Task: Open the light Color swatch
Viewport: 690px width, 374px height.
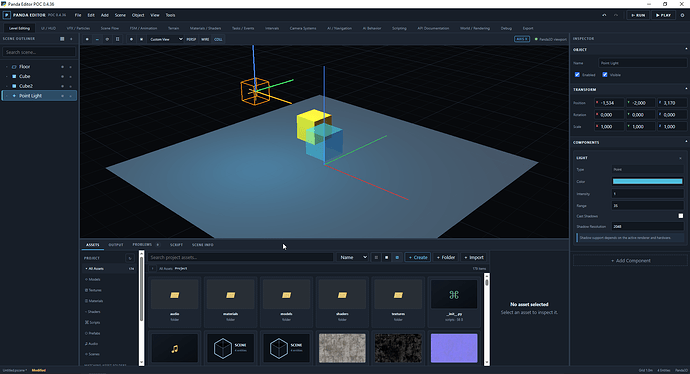Action: [x=647, y=181]
